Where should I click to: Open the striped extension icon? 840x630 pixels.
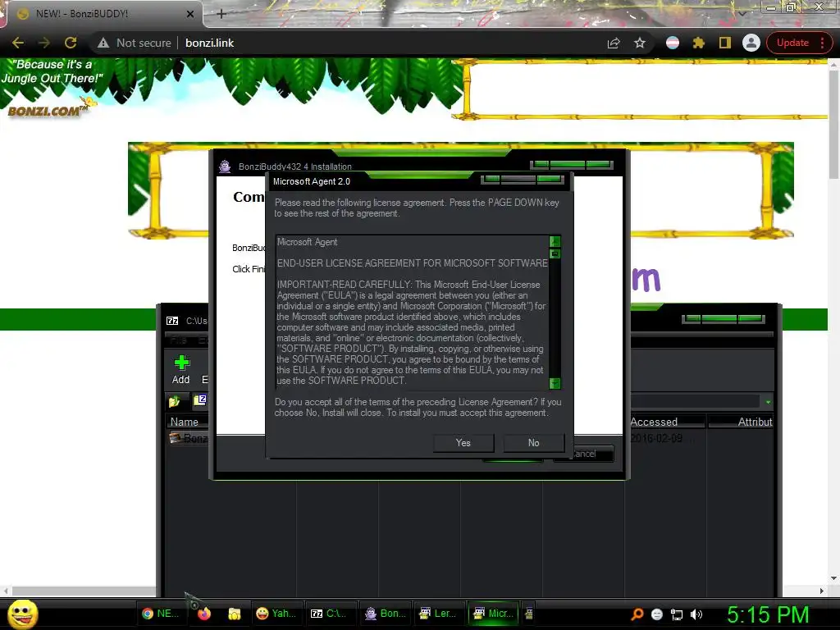[x=673, y=43]
